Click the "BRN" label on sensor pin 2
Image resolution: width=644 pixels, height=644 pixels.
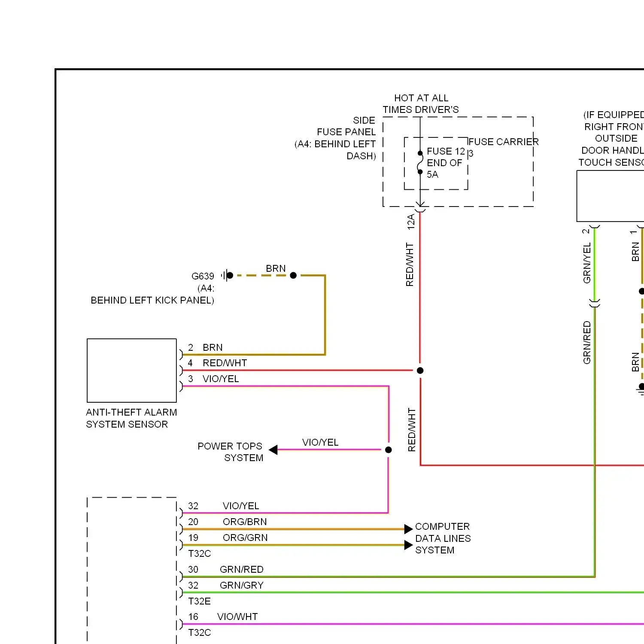tap(213, 347)
